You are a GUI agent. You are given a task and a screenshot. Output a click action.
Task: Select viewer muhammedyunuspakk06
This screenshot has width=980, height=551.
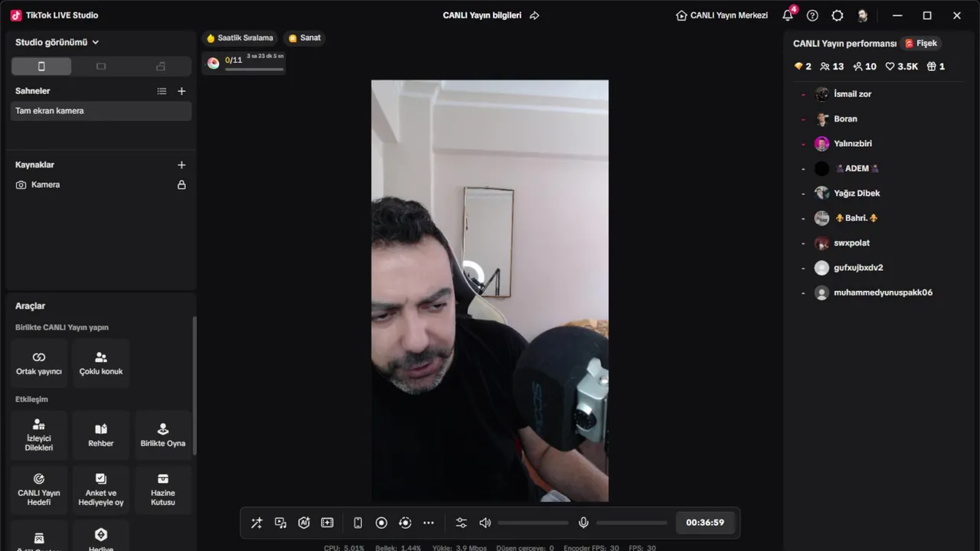click(x=880, y=292)
